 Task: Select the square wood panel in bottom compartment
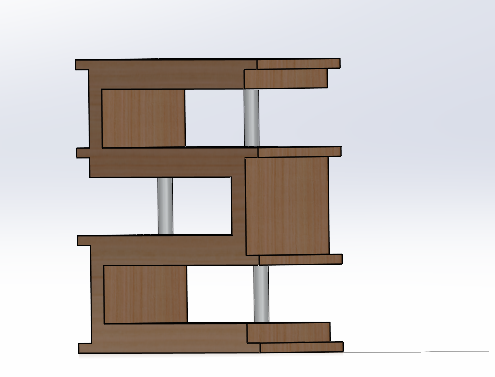(146, 295)
